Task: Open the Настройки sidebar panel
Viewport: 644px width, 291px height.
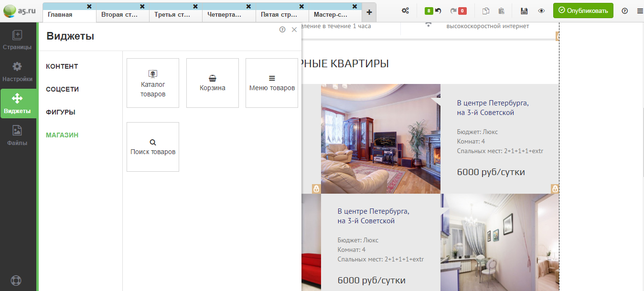Action: (x=17, y=72)
